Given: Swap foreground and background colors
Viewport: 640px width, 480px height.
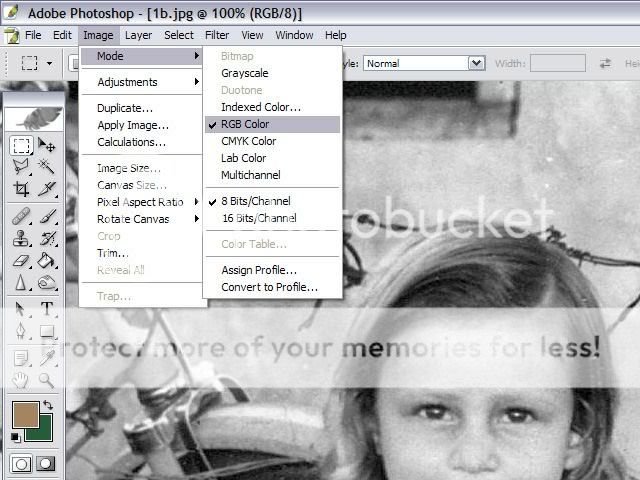Looking at the screenshot, I should pos(47,405).
